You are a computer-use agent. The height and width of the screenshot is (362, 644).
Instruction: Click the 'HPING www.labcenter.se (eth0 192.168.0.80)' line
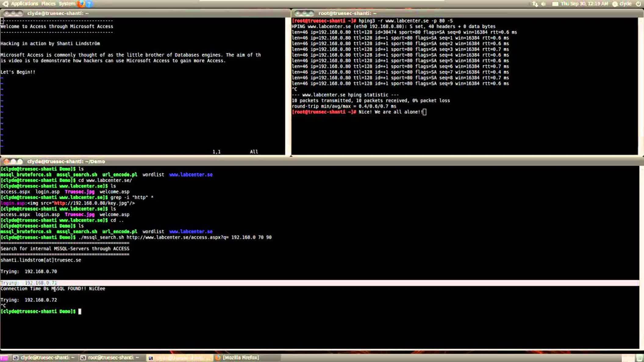tap(393, 27)
